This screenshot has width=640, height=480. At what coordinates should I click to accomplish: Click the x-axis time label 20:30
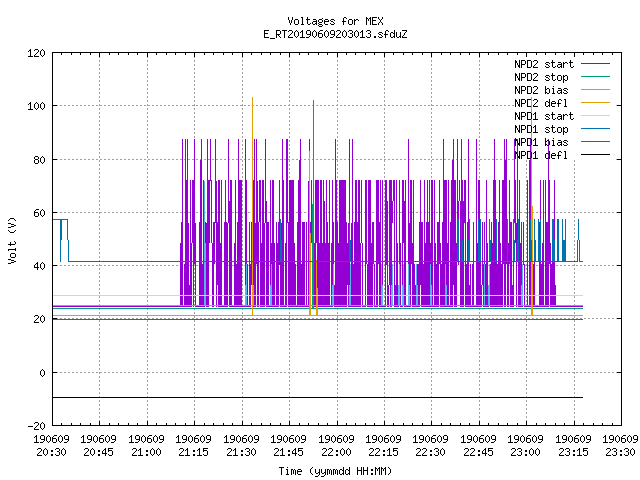(x=51, y=452)
